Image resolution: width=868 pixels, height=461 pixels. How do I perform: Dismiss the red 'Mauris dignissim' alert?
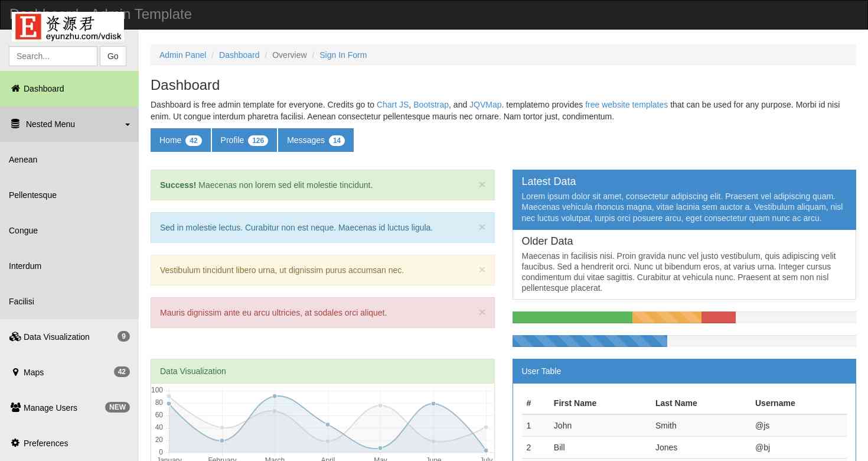coord(482,312)
